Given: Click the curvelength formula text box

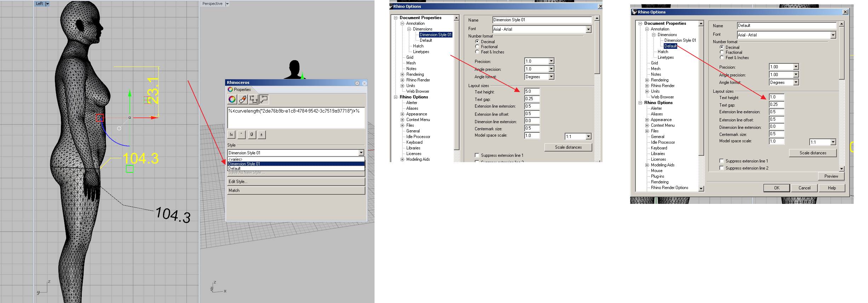Looking at the screenshot, I should [x=296, y=118].
